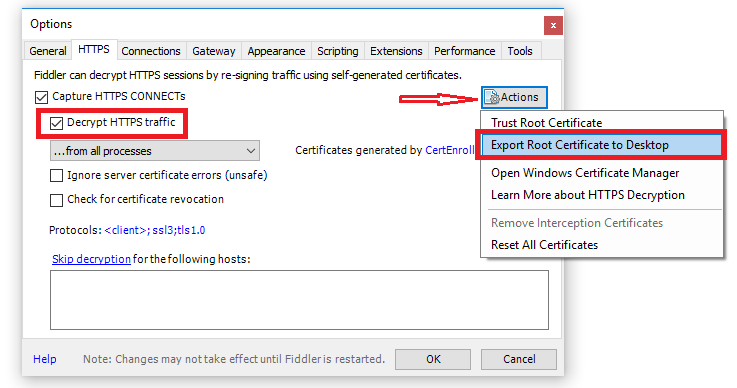The width and height of the screenshot is (737, 388).
Task: Toggle Capture HTTPS CONNECTs checkbox
Action: click(41, 97)
